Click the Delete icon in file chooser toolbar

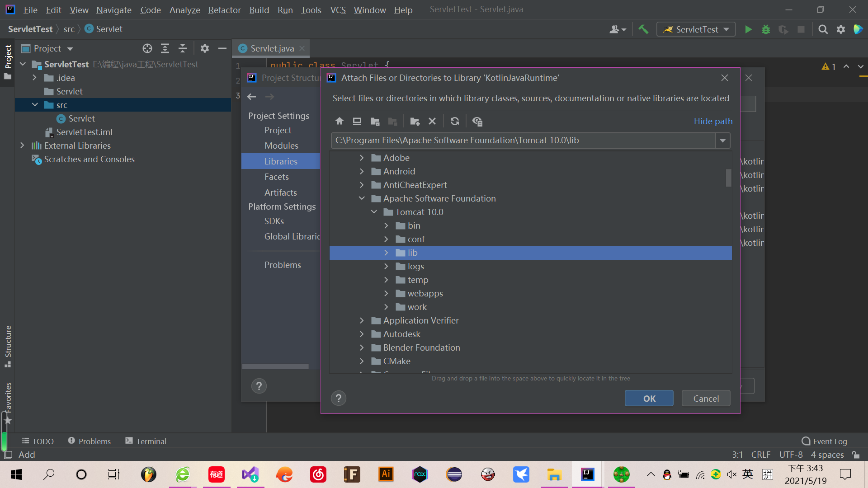tap(432, 121)
